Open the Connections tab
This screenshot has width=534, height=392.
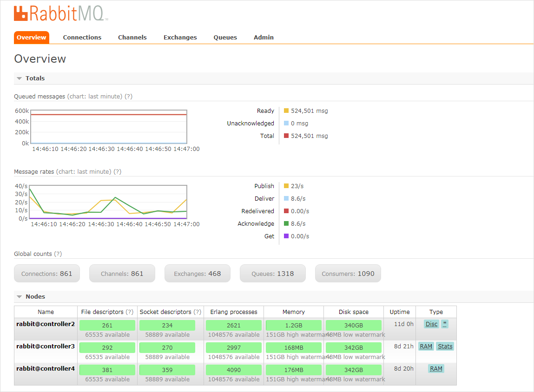[x=82, y=38]
